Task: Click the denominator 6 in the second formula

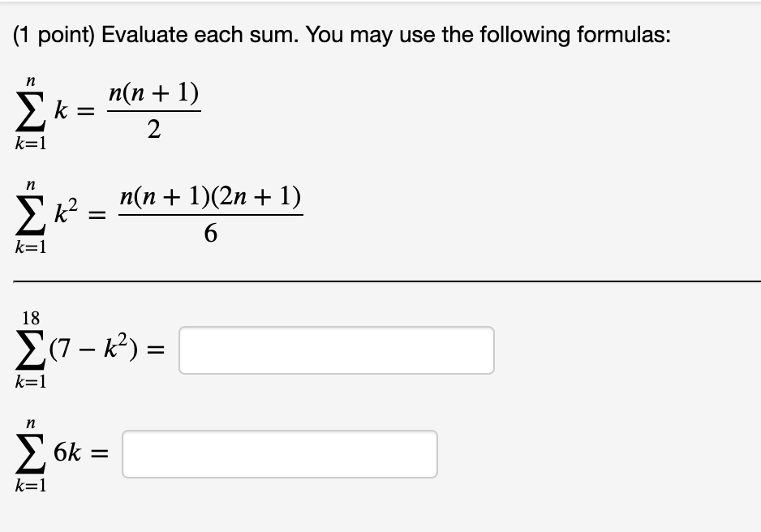Action: 210,233
